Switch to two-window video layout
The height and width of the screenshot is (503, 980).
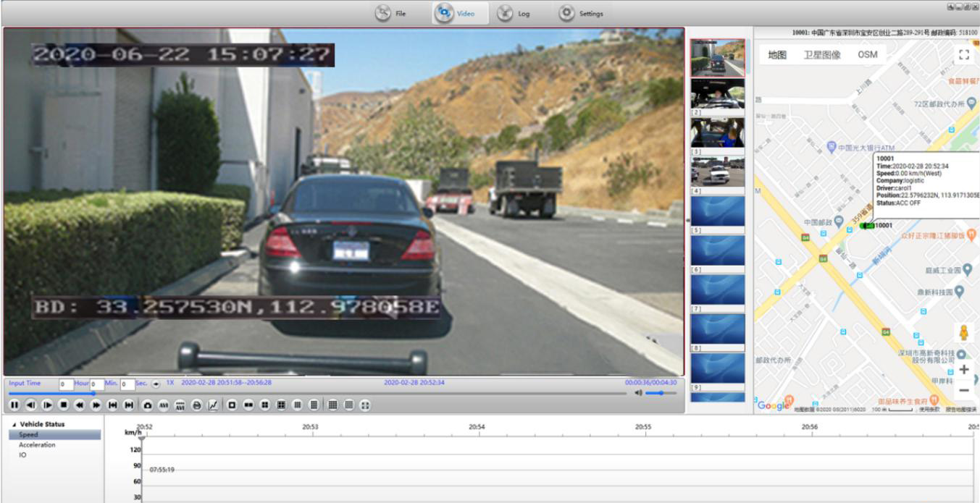click(x=248, y=405)
